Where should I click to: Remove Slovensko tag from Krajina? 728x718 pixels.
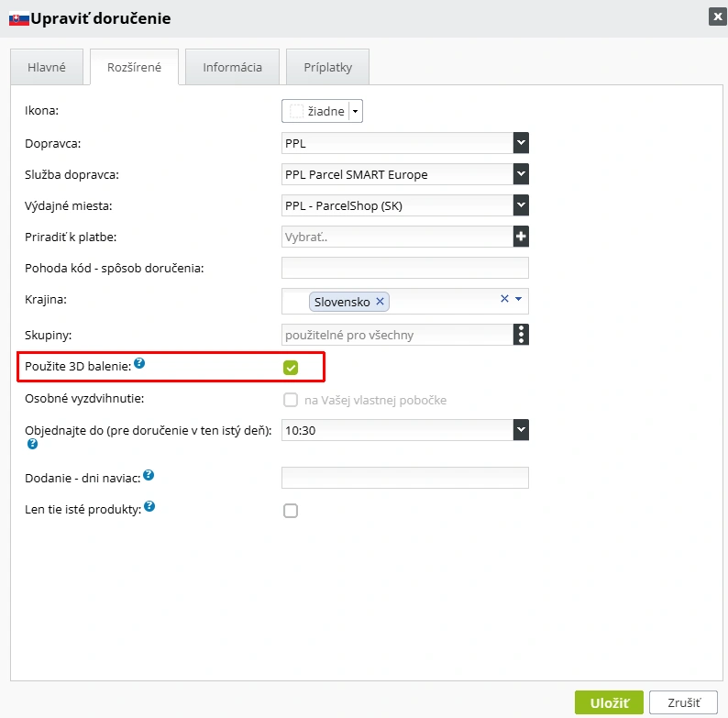(380, 302)
